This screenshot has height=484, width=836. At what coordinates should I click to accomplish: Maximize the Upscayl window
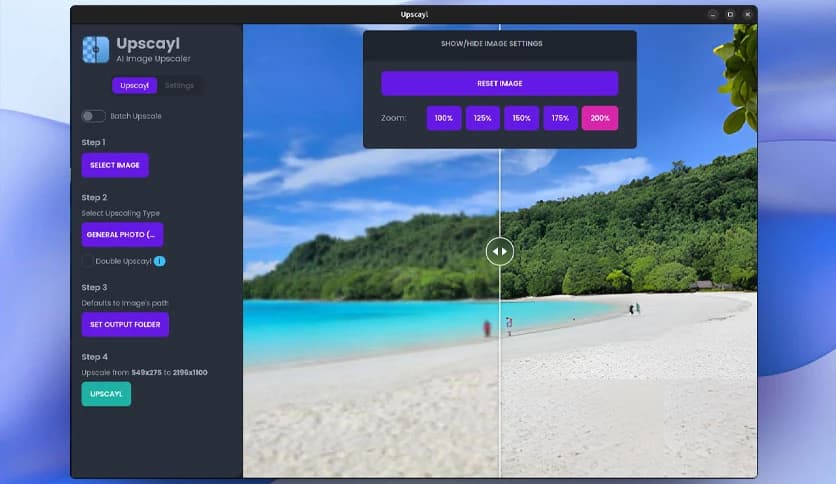pyautogui.click(x=730, y=15)
